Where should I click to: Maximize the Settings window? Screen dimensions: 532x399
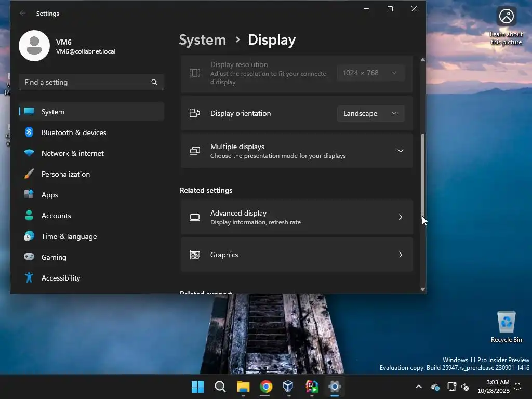pyautogui.click(x=390, y=9)
